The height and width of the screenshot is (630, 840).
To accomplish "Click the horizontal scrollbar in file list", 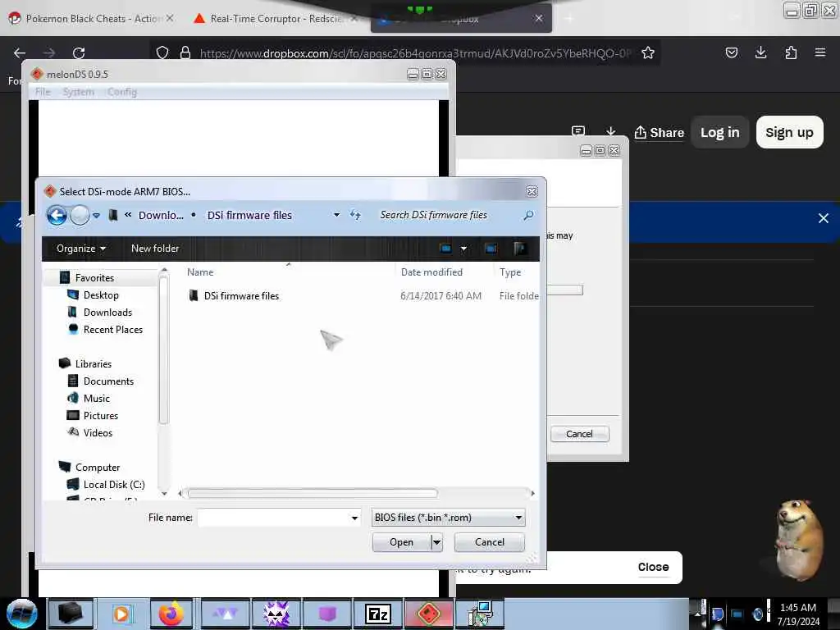I will (x=313, y=493).
